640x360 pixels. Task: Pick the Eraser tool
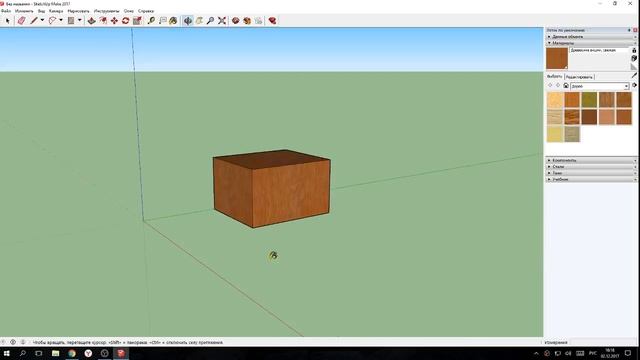tap(21, 20)
